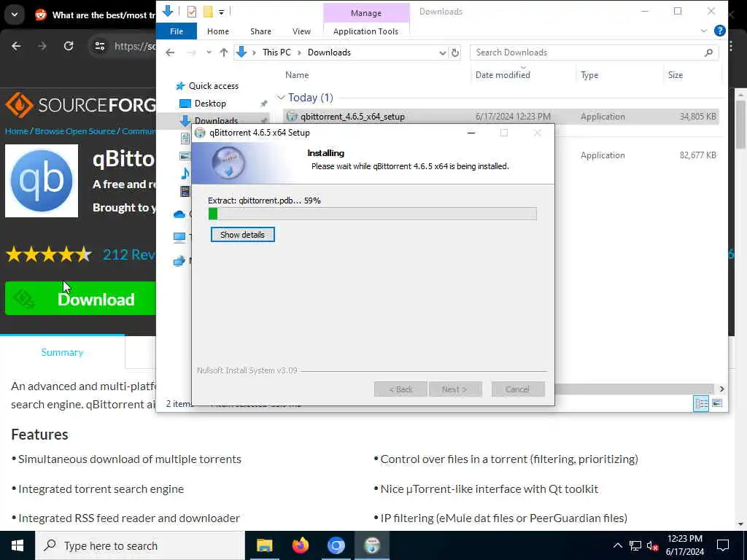747x560 pixels.
Task: Click Downloads in address breadcrumb
Action: 329,52
